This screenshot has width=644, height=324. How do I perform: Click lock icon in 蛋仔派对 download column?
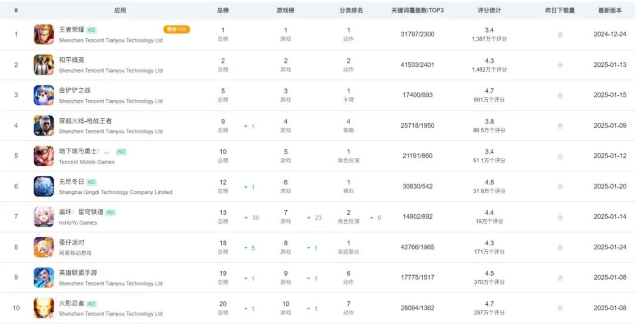coord(560,247)
